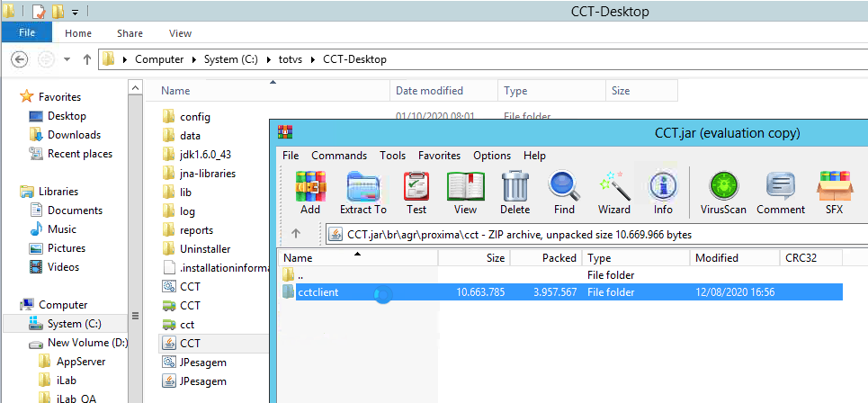Click the Explorer Forward arrow button
Screen dimensions: 868x403
point(47,59)
